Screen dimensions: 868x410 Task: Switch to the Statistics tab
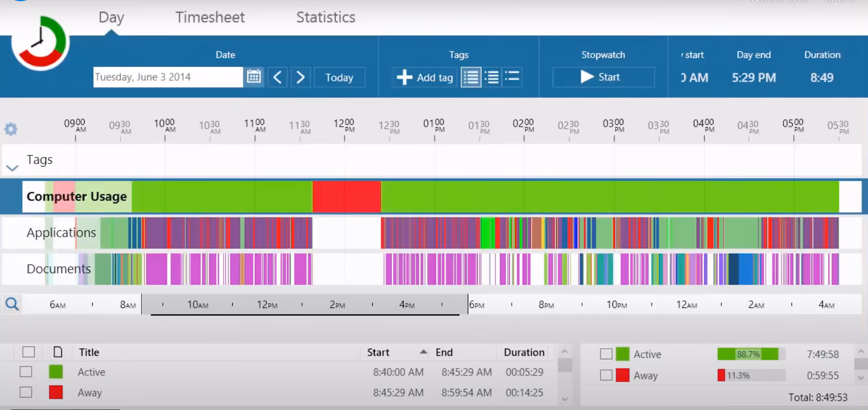325,17
